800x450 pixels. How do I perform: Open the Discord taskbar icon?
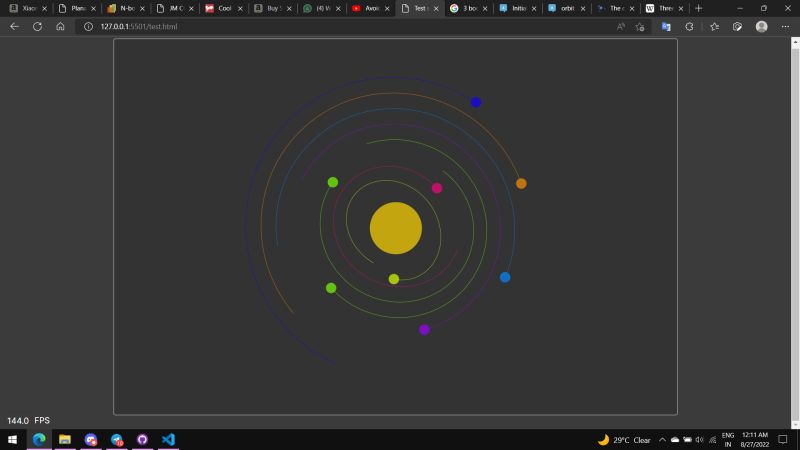click(91, 439)
